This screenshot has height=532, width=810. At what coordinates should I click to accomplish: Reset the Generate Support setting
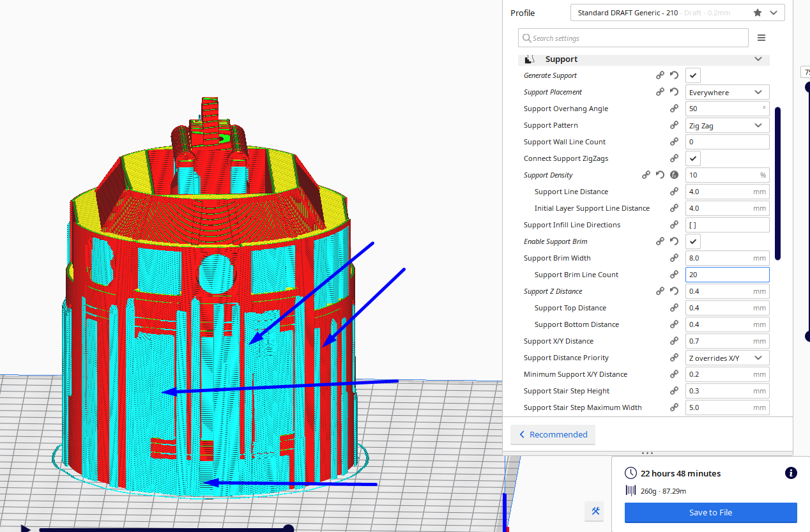(674, 75)
